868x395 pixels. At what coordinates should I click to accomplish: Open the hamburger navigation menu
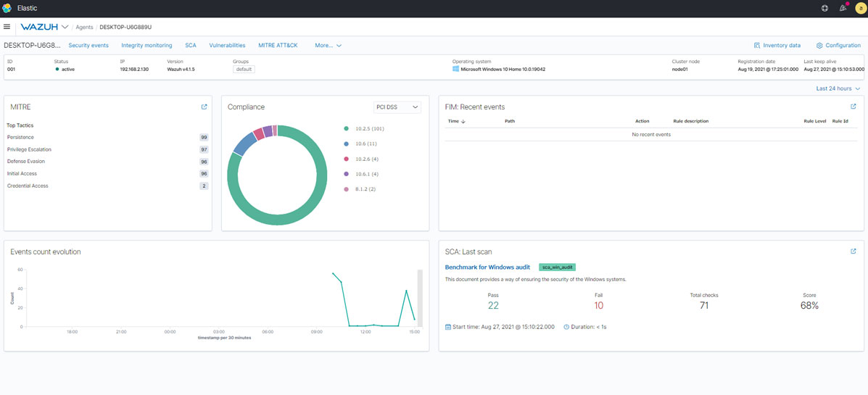point(7,27)
